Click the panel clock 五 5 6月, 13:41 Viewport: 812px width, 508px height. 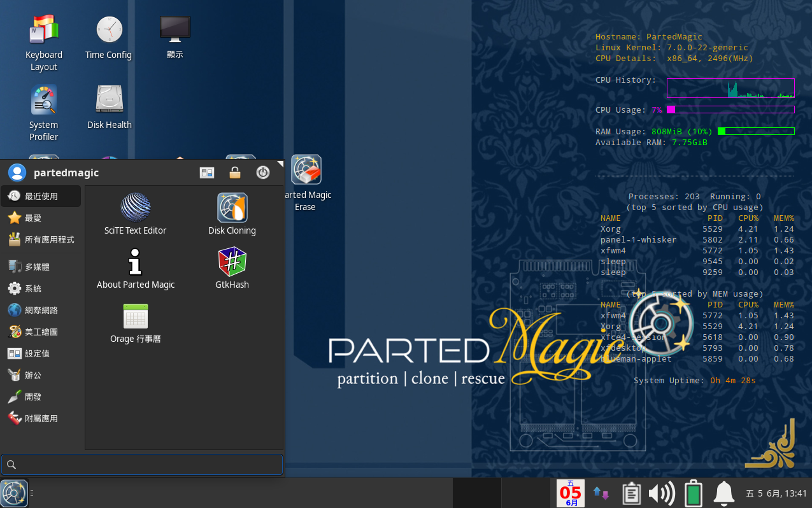[x=776, y=493]
